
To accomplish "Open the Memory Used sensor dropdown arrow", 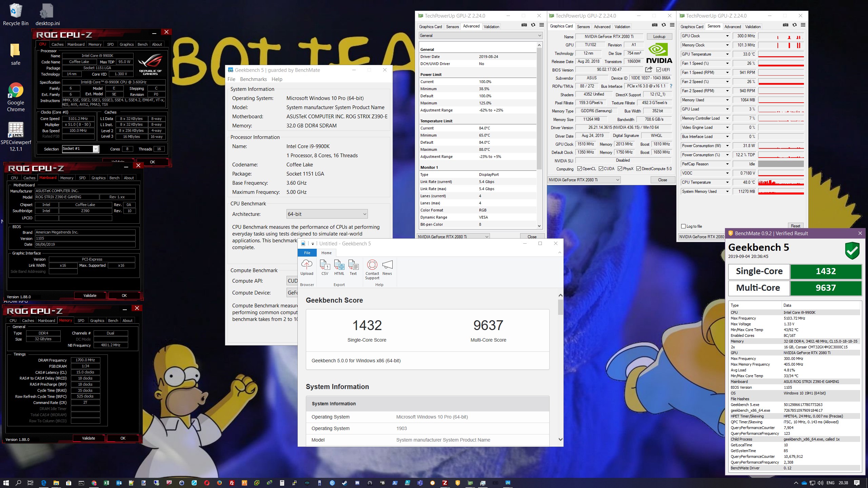I will [x=727, y=100].
